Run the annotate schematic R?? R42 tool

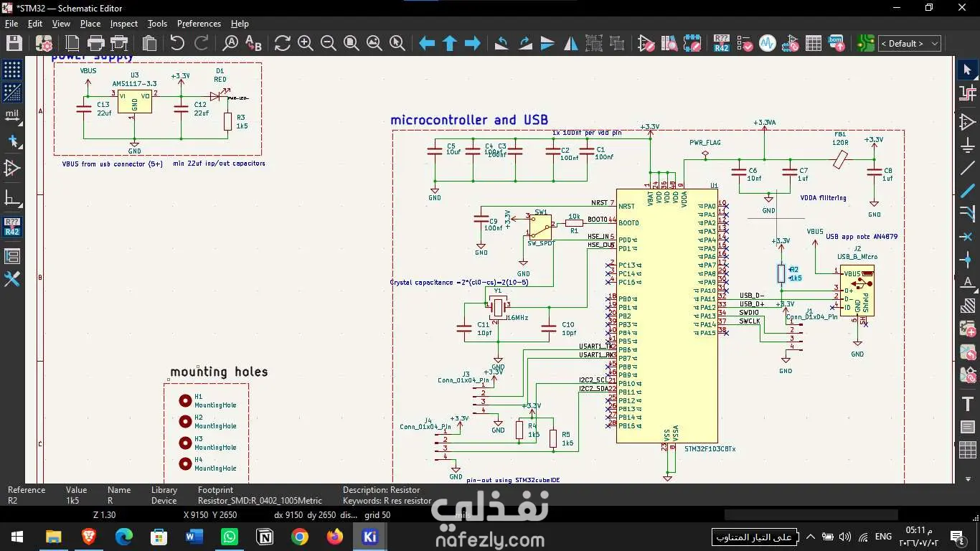pyautogui.click(x=722, y=43)
